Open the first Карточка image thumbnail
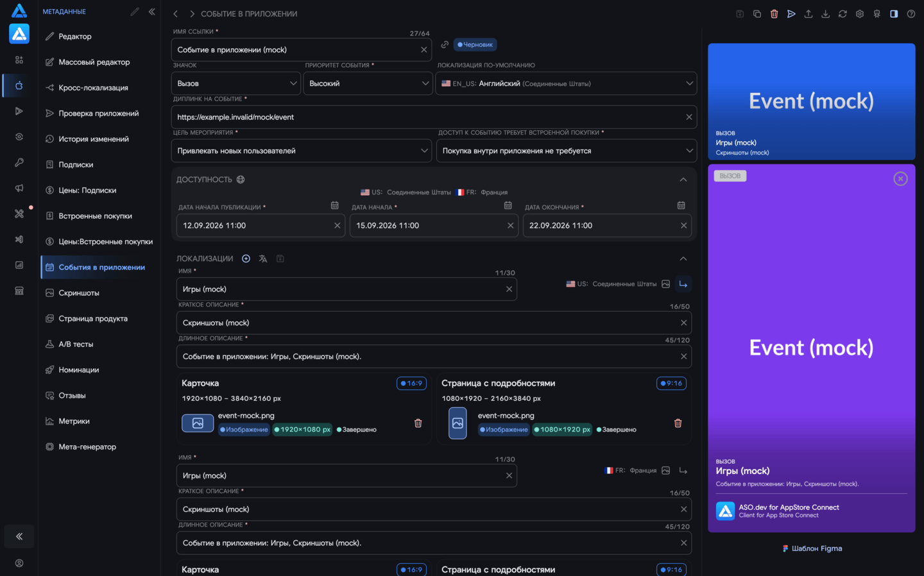 click(198, 423)
